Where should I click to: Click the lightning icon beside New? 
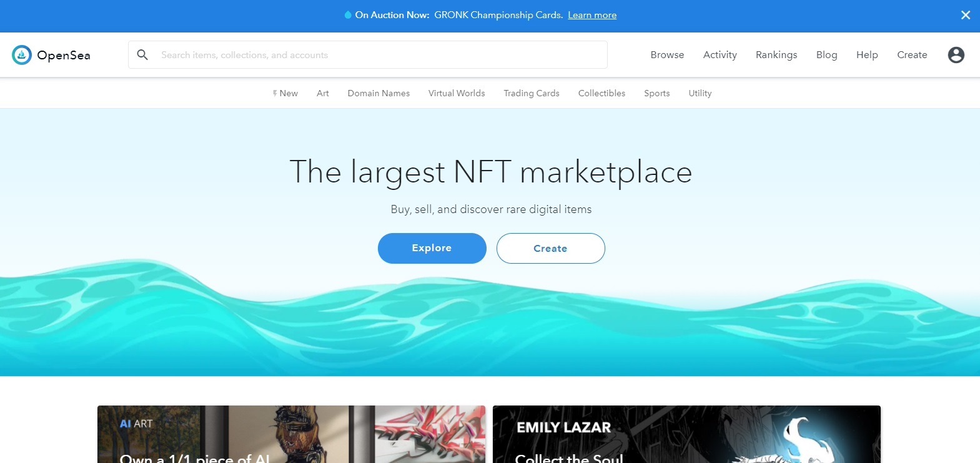tap(275, 93)
